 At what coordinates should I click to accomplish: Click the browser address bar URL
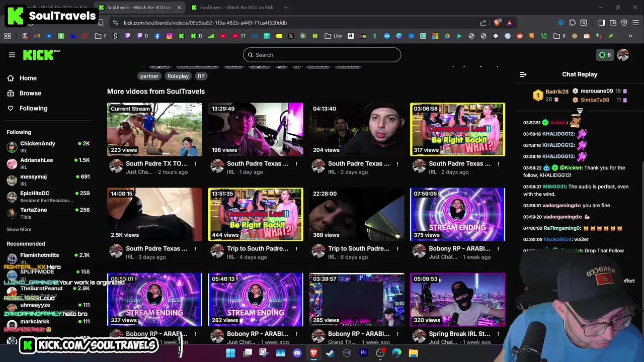tap(205, 23)
